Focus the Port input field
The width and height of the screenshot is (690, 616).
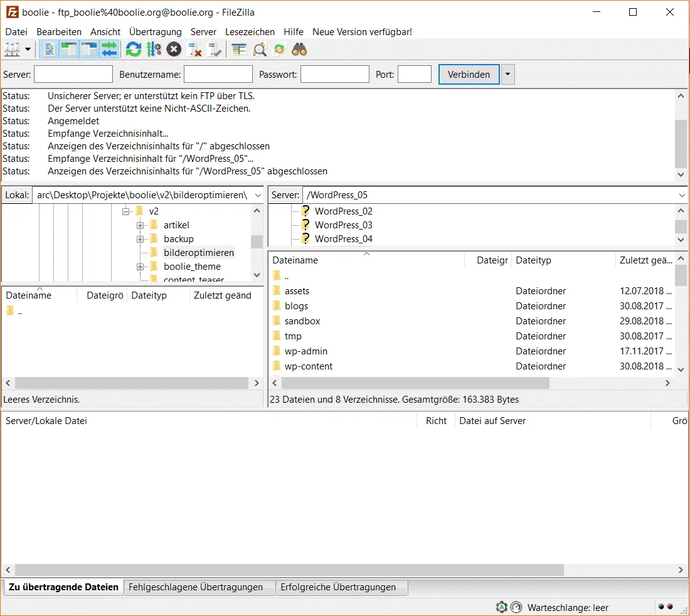pyautogui.click(x=415, y=74)
